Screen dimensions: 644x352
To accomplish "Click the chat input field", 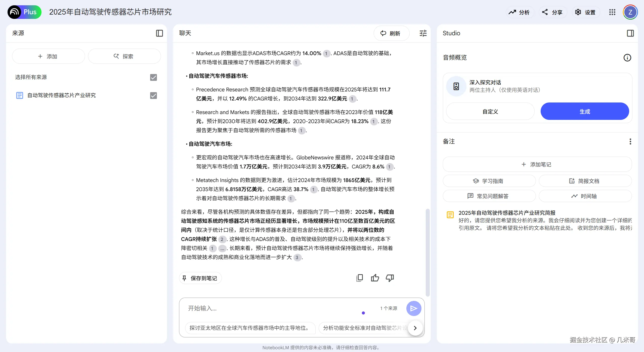I will (251, 308).
